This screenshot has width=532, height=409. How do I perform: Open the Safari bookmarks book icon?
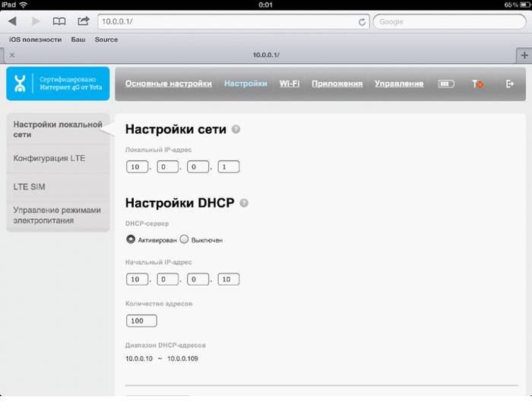tap(59, 22)
